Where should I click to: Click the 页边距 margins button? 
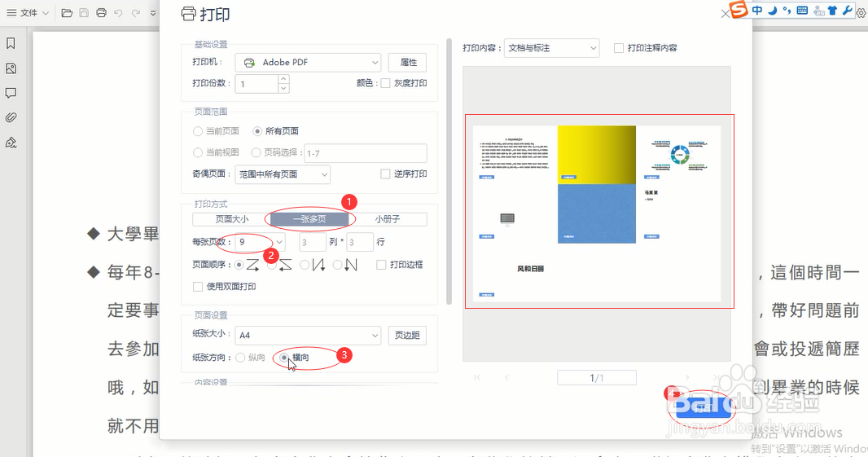tap(407, 336)
